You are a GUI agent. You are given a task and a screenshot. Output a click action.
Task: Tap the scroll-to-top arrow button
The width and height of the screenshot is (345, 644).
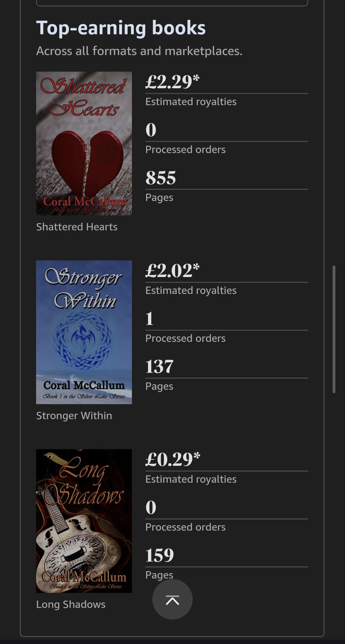(172, 599)
